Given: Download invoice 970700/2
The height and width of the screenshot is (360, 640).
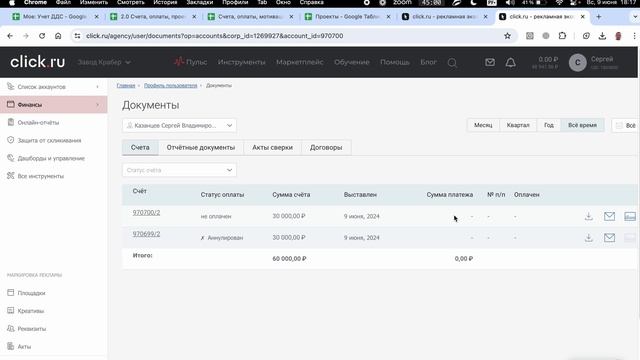Looking at the screenshot, I should pos(589,216).
